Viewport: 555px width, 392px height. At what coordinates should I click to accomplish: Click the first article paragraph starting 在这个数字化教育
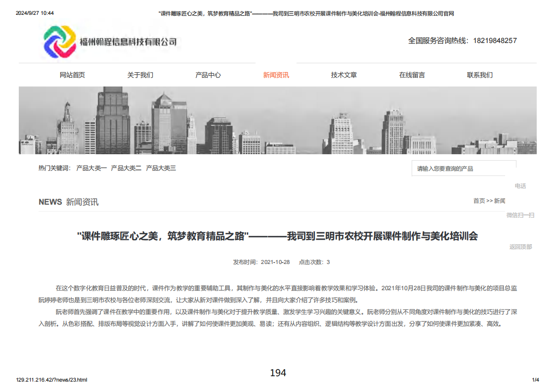coord(278,294)
